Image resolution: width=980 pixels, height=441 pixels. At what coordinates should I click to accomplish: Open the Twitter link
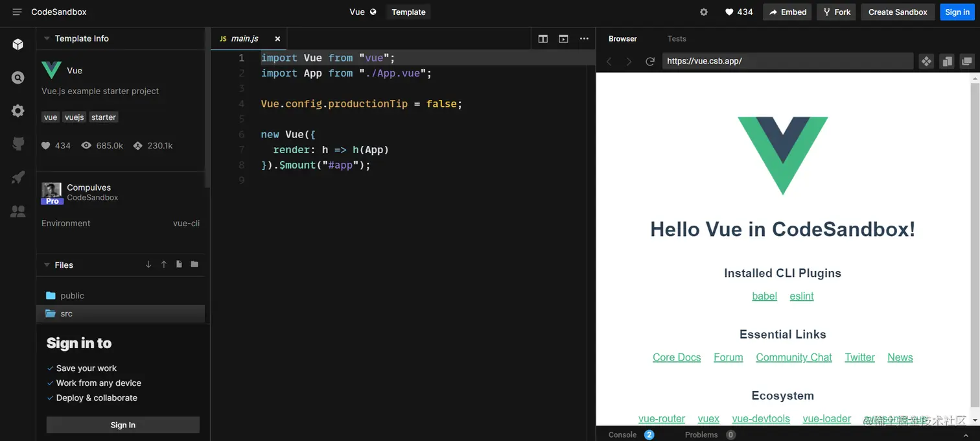(x=859, y=357)
